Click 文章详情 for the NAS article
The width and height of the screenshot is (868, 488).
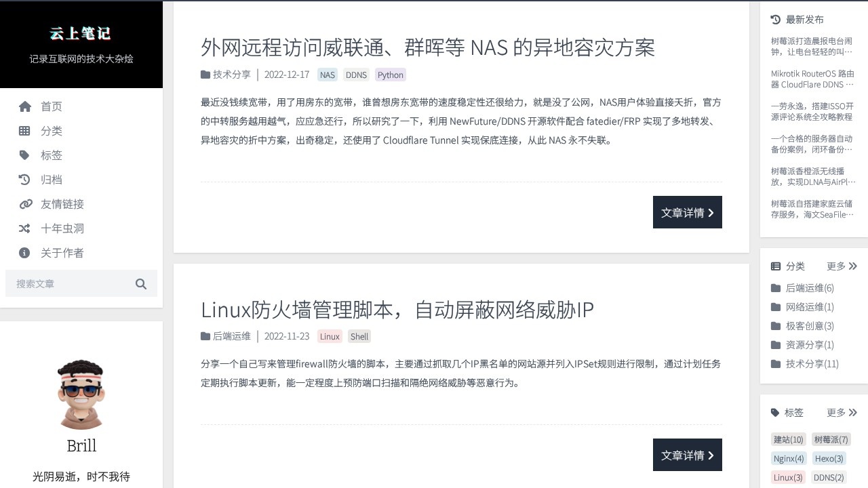click(x=687, y=212)
